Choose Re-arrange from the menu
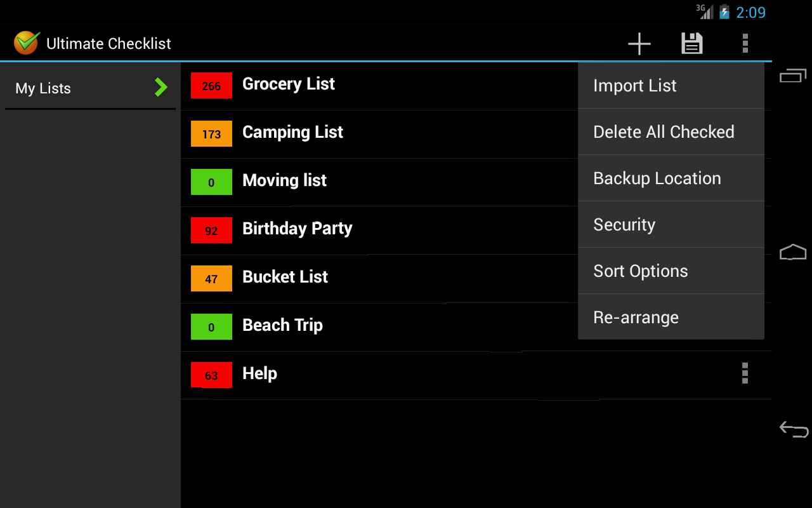This screenshot has height=508, width=812. point(636,317)
